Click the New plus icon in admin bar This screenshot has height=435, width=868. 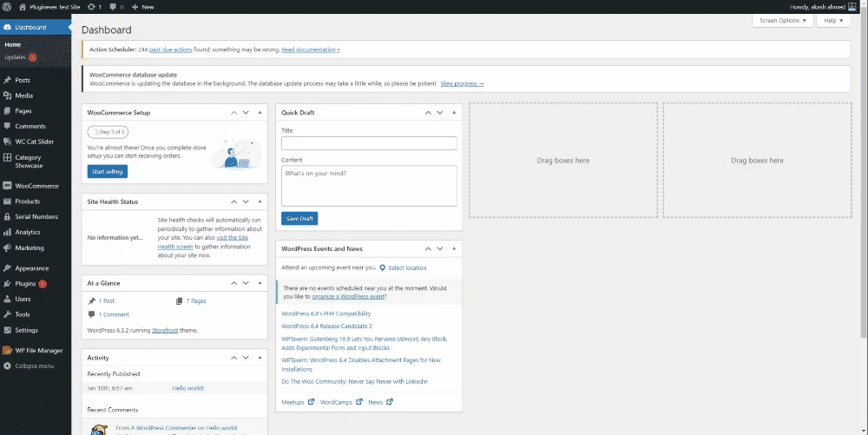135,7
